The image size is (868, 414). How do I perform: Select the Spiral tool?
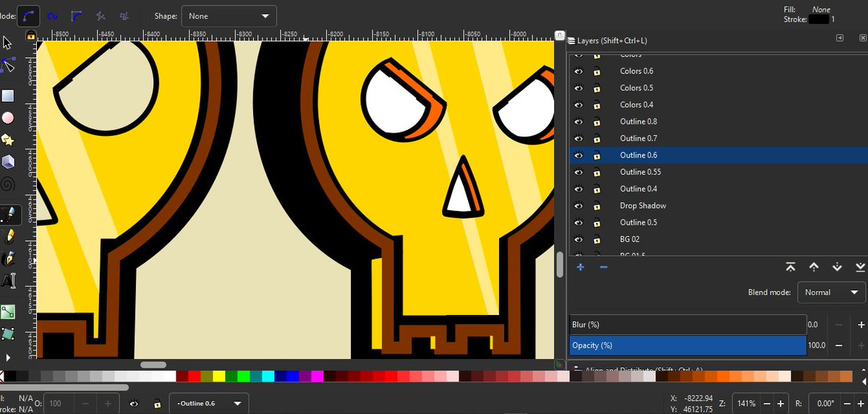[x=8, y=184]
